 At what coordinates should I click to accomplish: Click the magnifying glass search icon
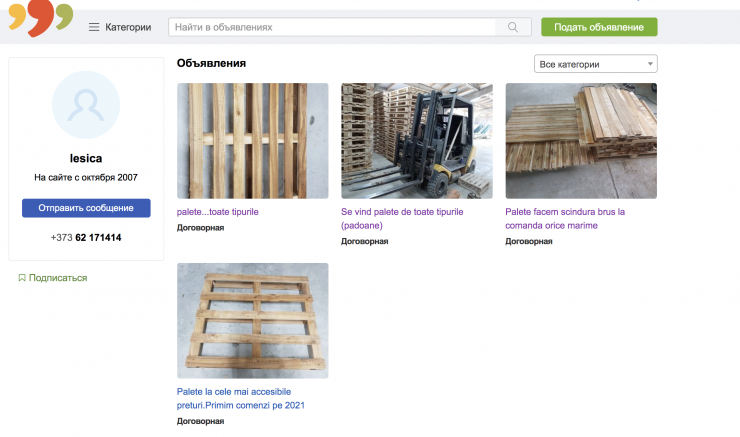[x=513, y=27]
